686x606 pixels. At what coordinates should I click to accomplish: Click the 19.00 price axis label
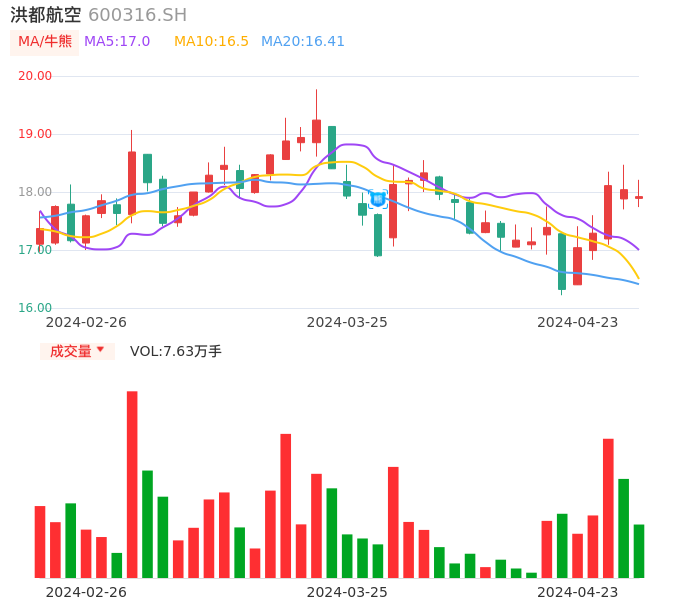pos(35,134)
